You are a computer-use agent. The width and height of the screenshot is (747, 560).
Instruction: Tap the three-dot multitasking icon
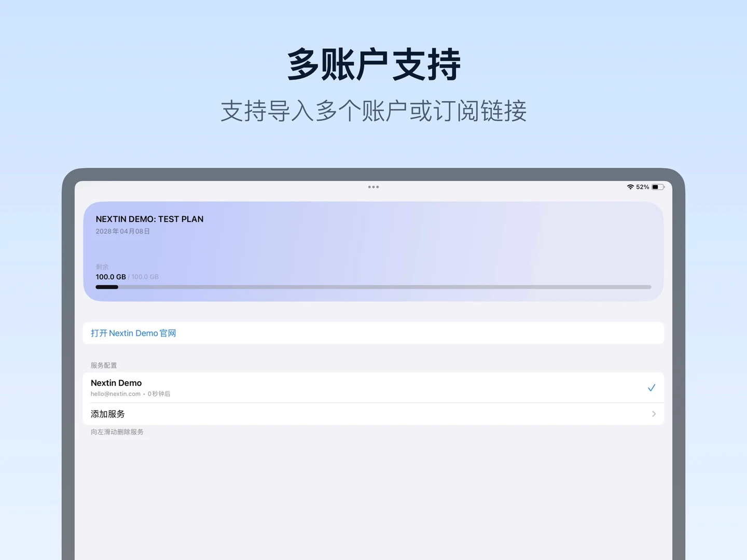[x=374, y=187]
